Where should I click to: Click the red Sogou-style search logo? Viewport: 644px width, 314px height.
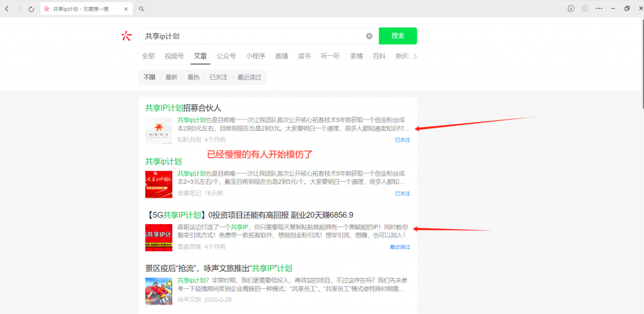point(126,36)
